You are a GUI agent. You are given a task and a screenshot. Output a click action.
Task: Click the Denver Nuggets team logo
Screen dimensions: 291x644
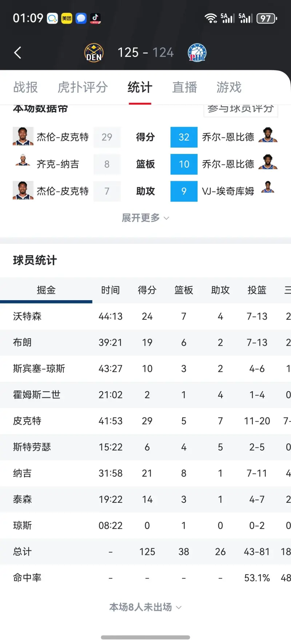click(93, 52)
